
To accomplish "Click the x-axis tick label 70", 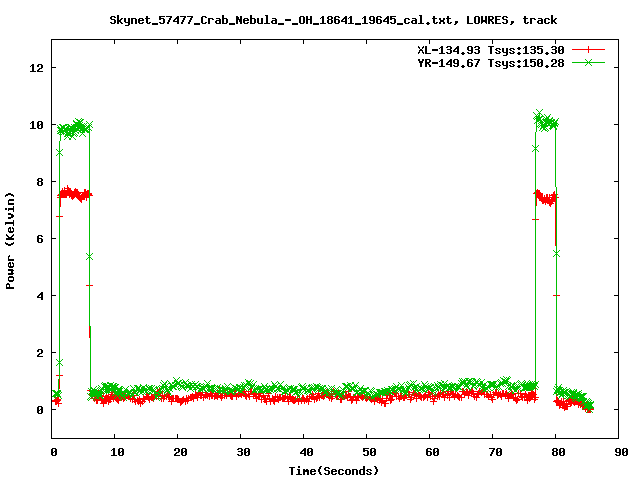I will click(495, 452).
